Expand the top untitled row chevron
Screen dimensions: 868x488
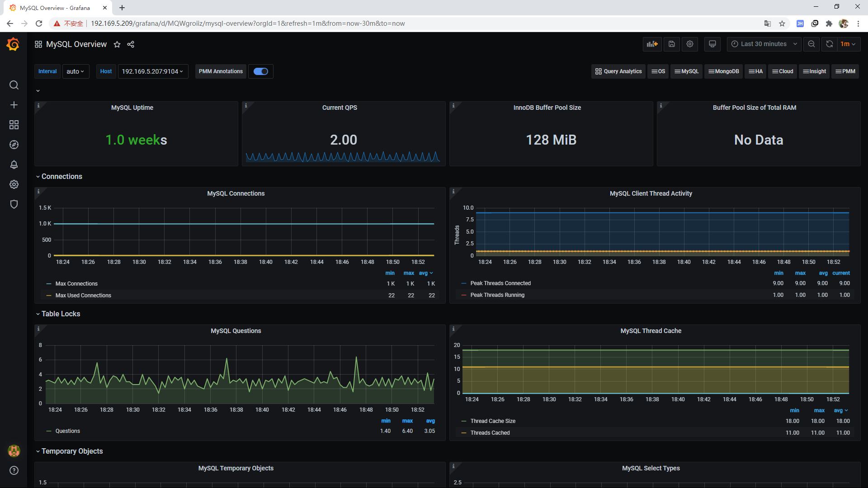pyautogui.click(x=38, y=91)
